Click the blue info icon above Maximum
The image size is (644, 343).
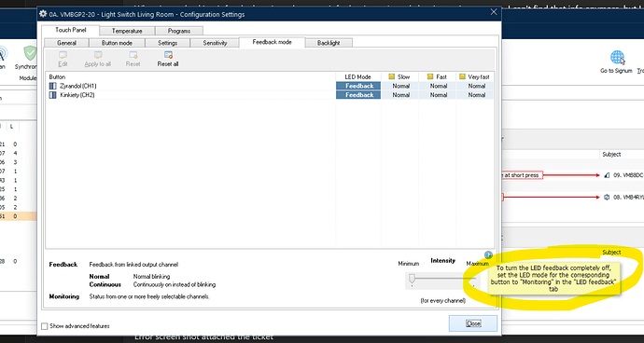pos(488,254)
